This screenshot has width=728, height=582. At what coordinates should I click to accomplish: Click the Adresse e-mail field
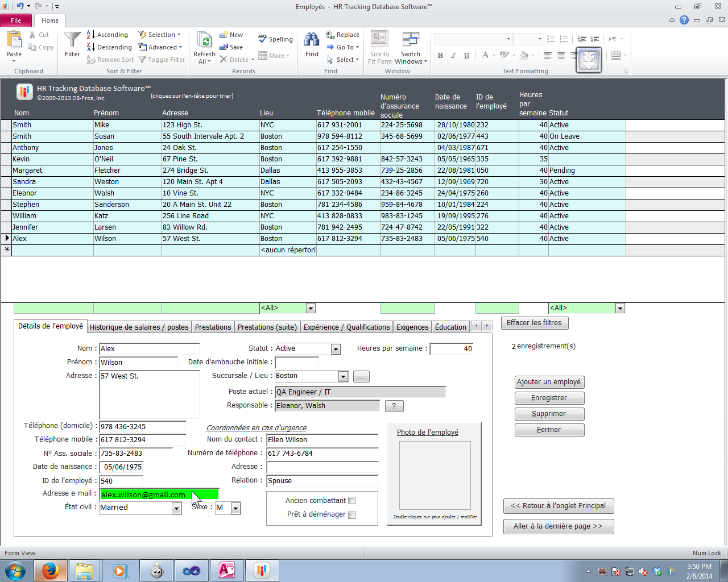(x=159, y=494)
